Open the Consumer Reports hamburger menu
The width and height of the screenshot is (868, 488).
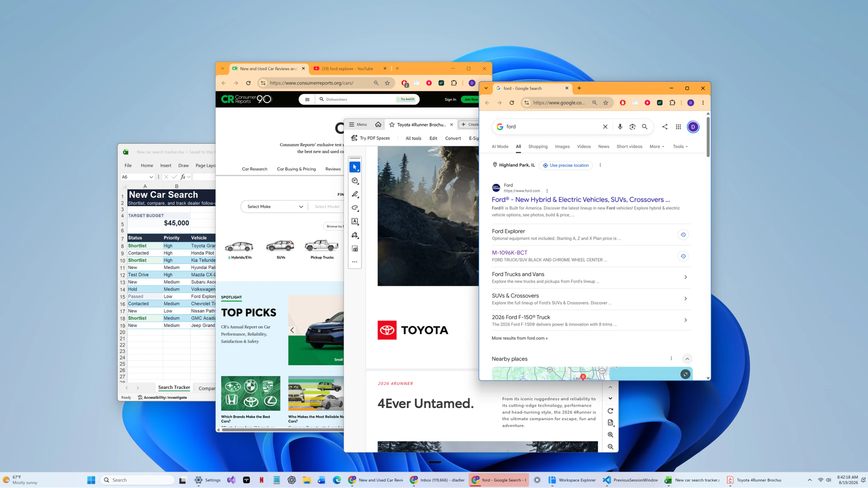tap(307, 99)
